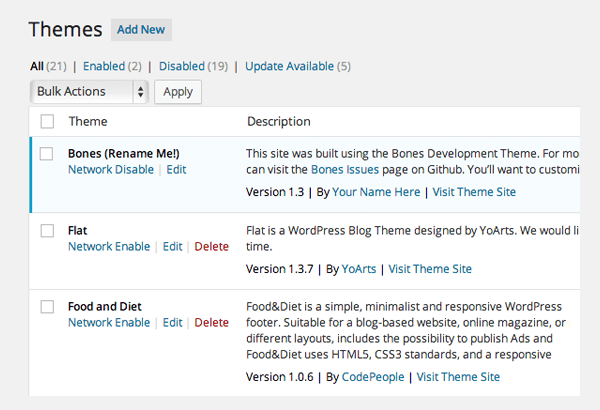The width and height of the screenshot is (600, 410).
Task: Click the Apply button
Action: click(178, 92)
